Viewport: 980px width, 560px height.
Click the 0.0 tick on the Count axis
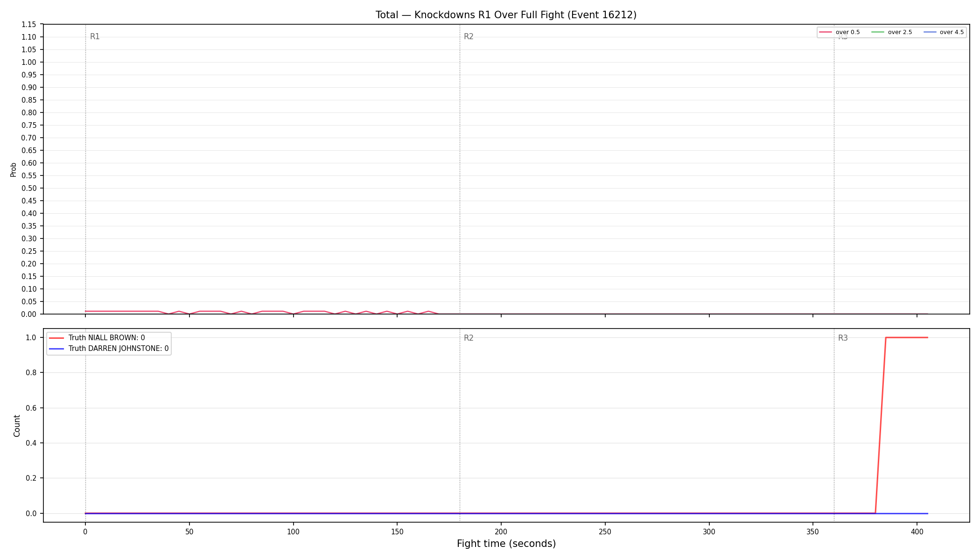click(x=31, y=513)
